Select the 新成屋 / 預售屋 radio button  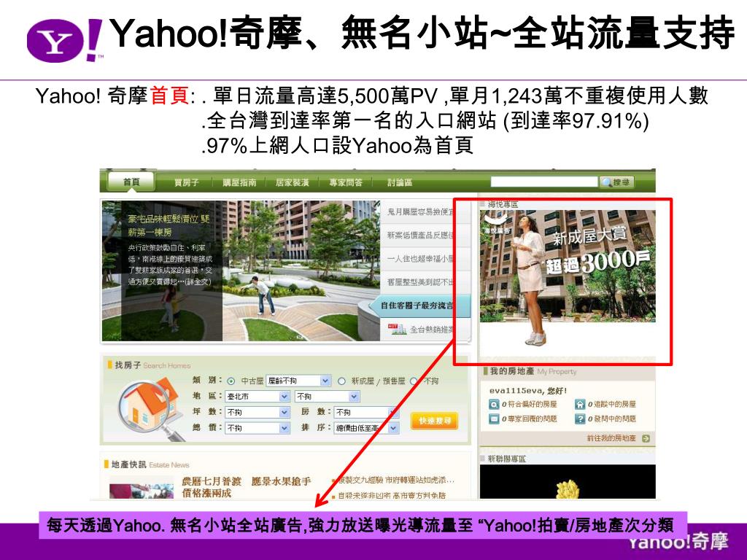point(341,381)
